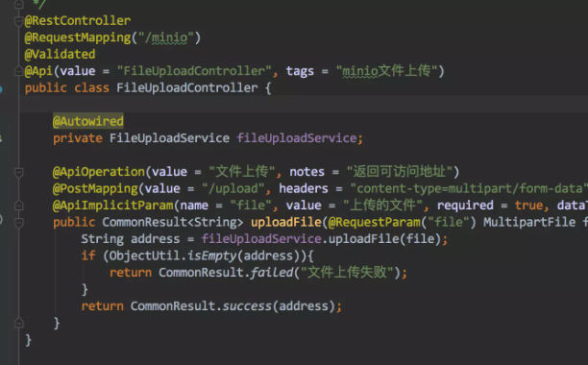Click the "/minio" path string
This screenshot has width=588, height=365.
166,37
